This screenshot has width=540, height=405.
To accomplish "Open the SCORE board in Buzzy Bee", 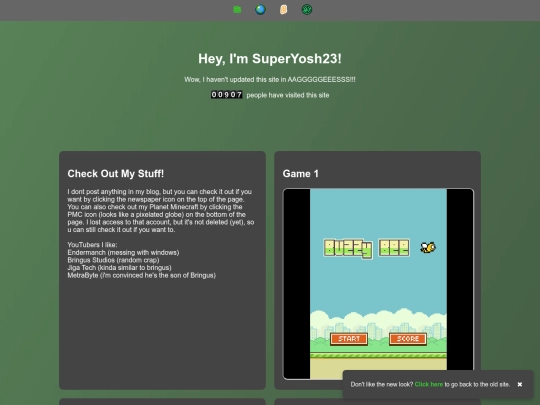I will click(408, 339).
